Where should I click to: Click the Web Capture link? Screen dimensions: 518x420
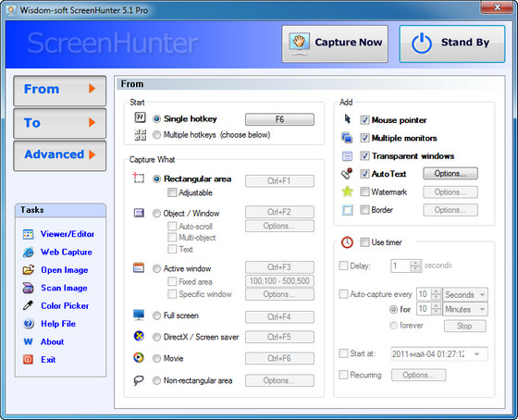point(67,252)
